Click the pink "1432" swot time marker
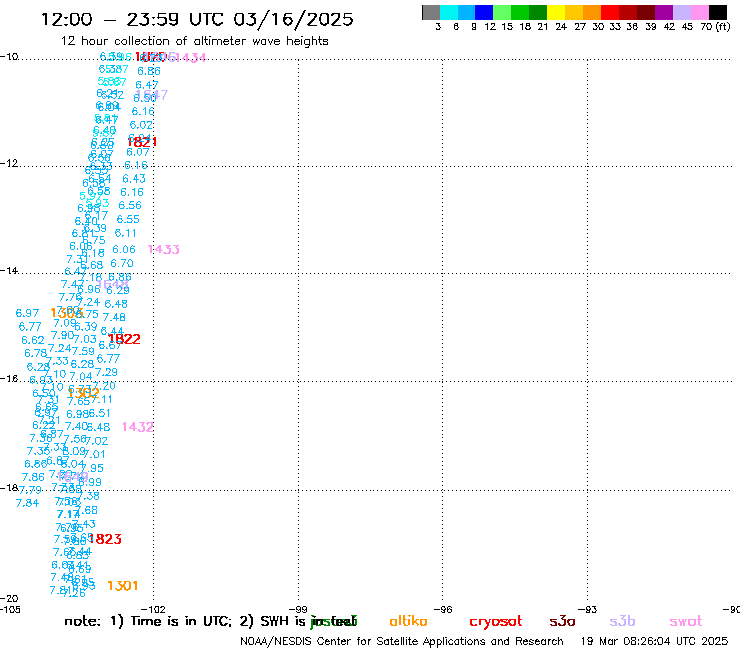This screenshot has width=740, height=650. pyautogui.click(x=138, y=427)
